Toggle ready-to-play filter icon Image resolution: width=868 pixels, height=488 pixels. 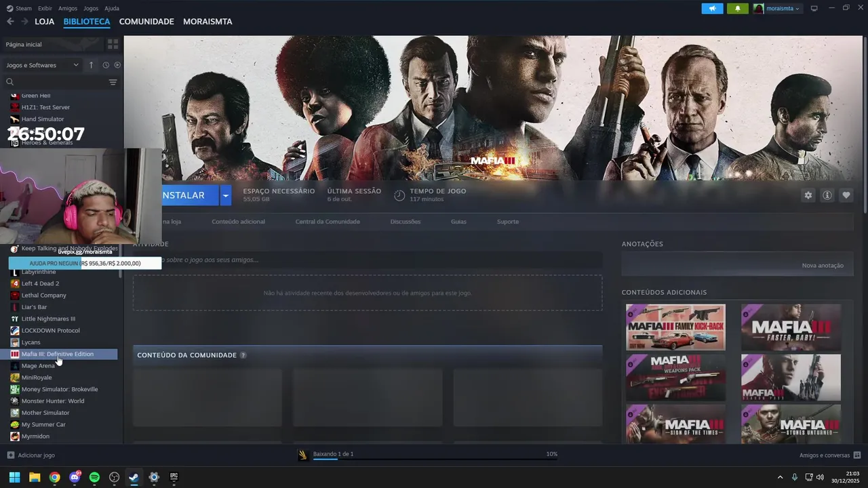pyautogui.click(x=117, y=65)
